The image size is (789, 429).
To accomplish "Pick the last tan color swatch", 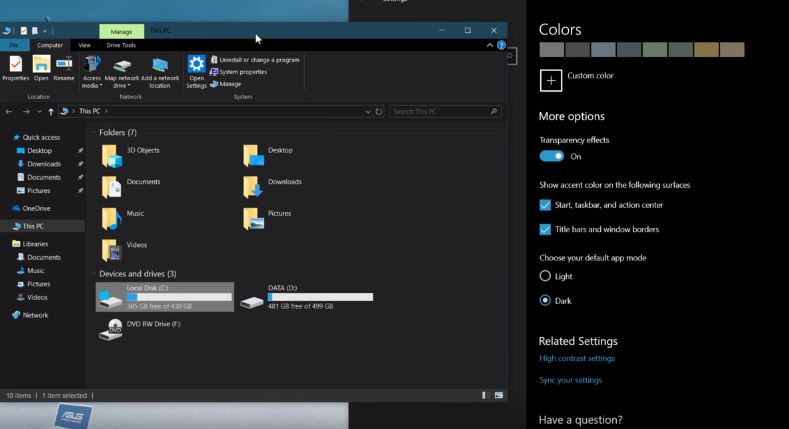I will click(732, 50).
